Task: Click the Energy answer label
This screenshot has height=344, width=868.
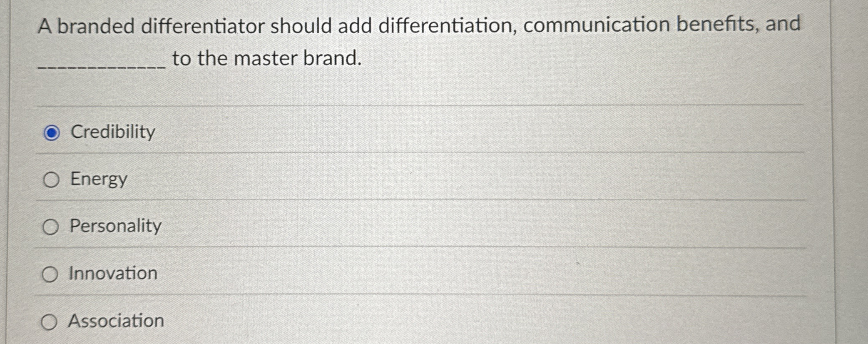Action: point(97,180)
